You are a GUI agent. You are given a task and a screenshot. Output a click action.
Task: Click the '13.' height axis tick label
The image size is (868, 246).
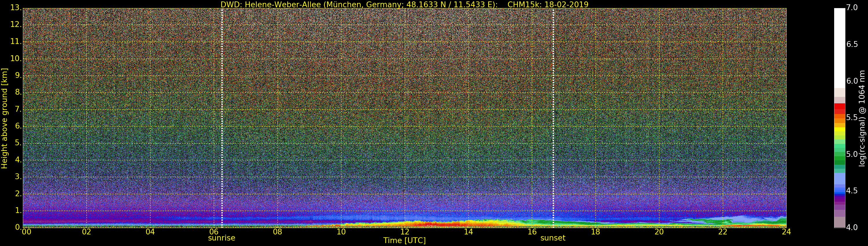click(16, 8)
